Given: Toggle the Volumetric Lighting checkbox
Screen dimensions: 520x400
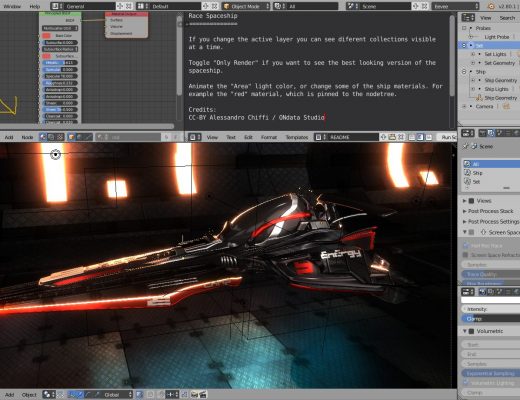Looking at the screenshot, I should (x=466, y=383).
